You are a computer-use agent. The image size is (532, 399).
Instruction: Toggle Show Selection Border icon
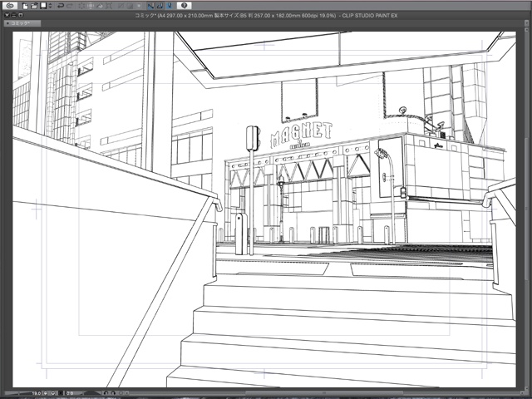tap(139, 6)
